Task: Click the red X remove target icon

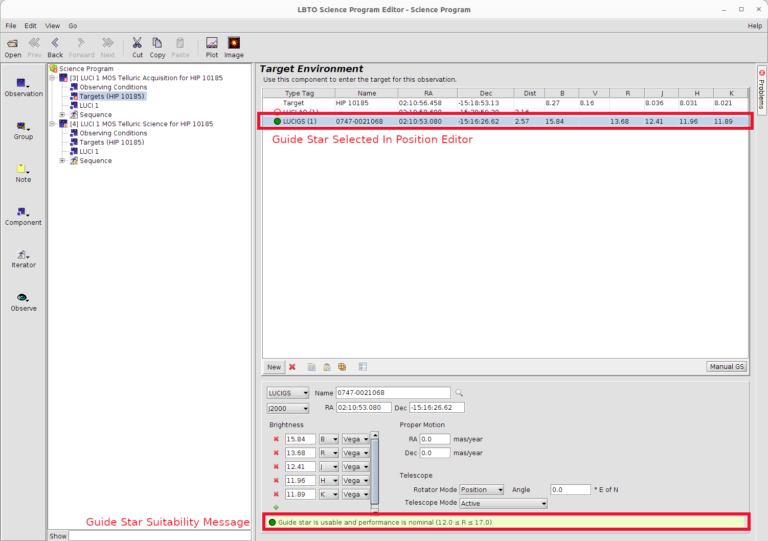Action: (292, 367)
